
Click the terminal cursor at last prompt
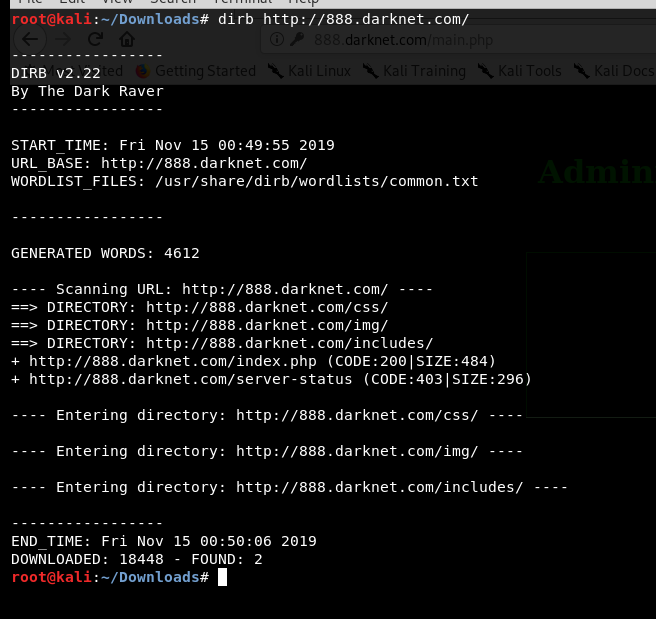click(223, 578)
